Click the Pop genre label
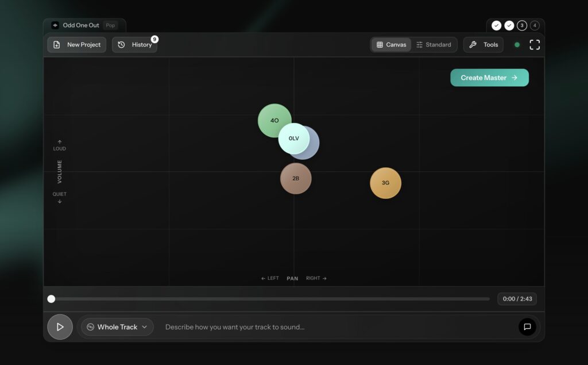588x365 pixels. (110, 25)
